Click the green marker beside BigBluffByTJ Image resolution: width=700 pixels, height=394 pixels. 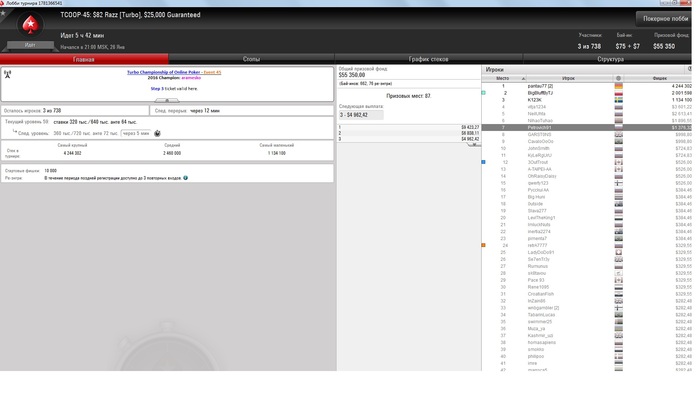pyautogui.click(x=483, y=93)
